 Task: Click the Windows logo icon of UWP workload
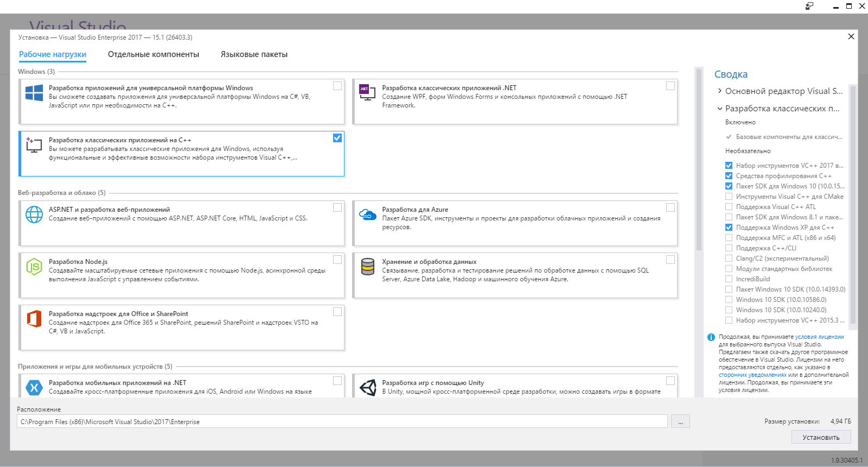pos(34,93)
